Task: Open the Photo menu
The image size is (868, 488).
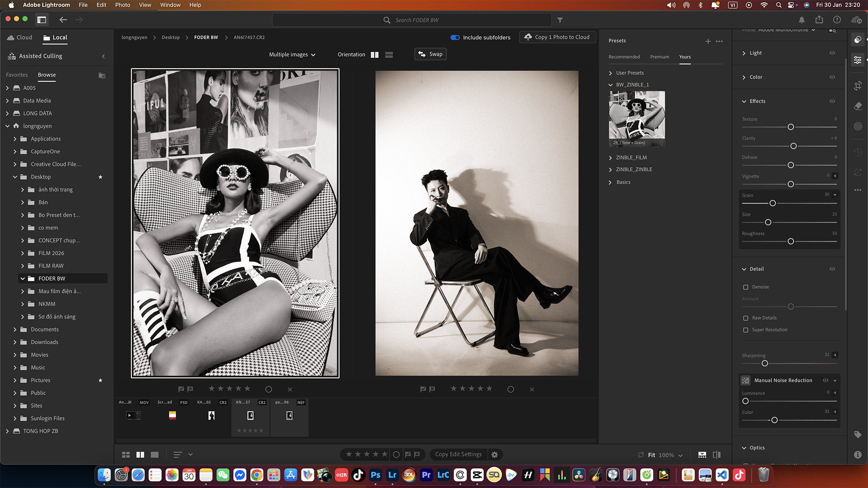Action: pos(122,5)
